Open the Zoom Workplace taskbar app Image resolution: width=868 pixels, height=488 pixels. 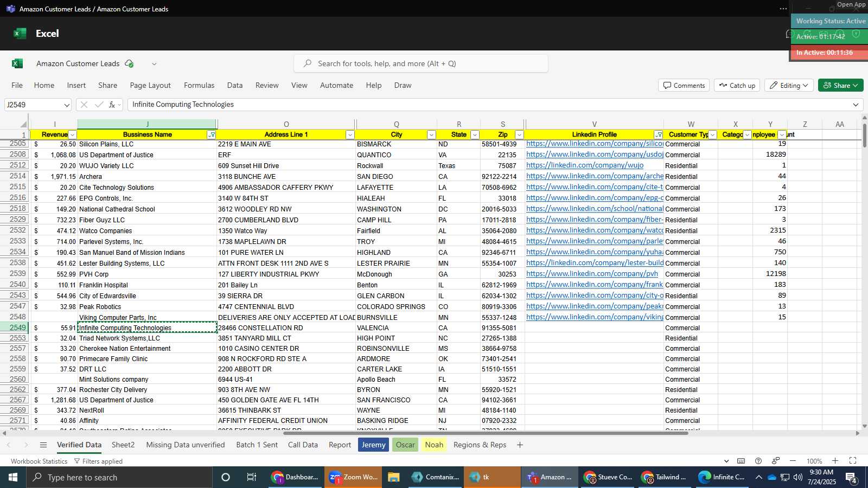[x=353, y=477]
